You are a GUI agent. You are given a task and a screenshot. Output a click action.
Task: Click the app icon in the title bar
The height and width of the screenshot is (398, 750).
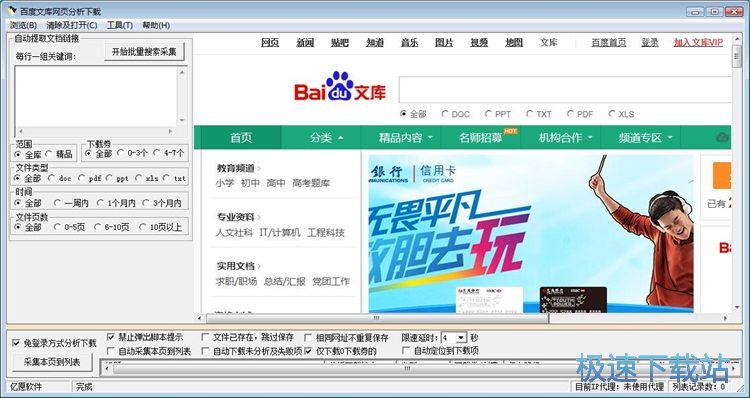pyautogui.click(x=12, y=11)
